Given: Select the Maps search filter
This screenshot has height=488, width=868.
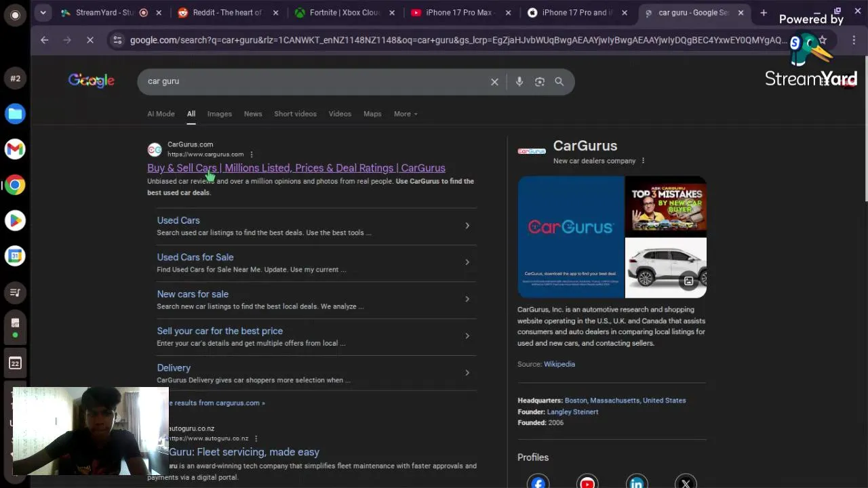Looking at the screenshot, I should 372,114.
